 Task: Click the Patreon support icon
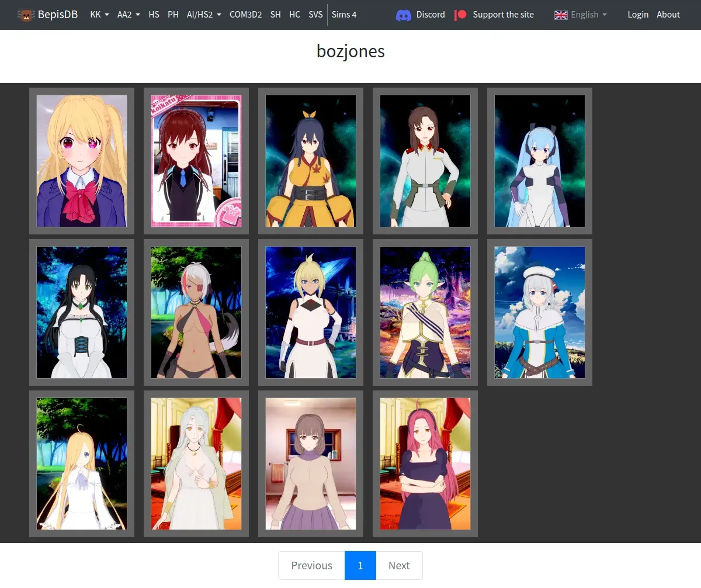(461, 15)
